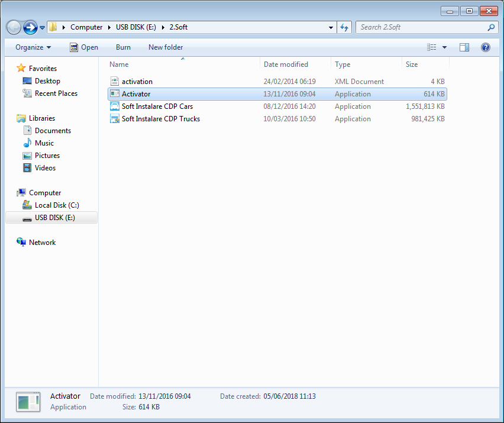Screen dimensions: 504x423
Task: Open Help with question mark icon
Action: point(485,47)
